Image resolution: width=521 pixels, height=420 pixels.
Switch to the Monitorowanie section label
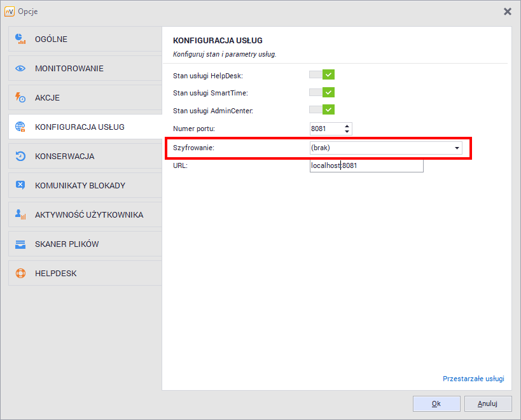coord(69,69)
